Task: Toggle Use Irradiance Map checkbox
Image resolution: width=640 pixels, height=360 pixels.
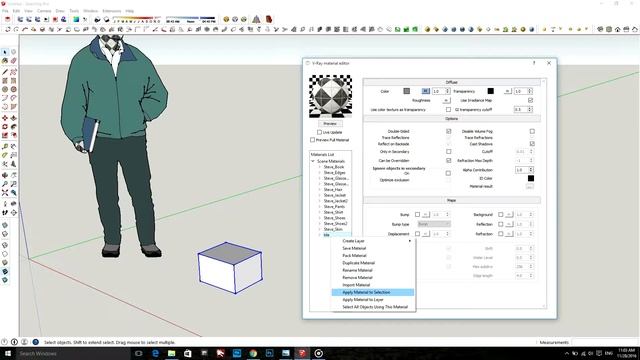Action: tap(530, 100)
